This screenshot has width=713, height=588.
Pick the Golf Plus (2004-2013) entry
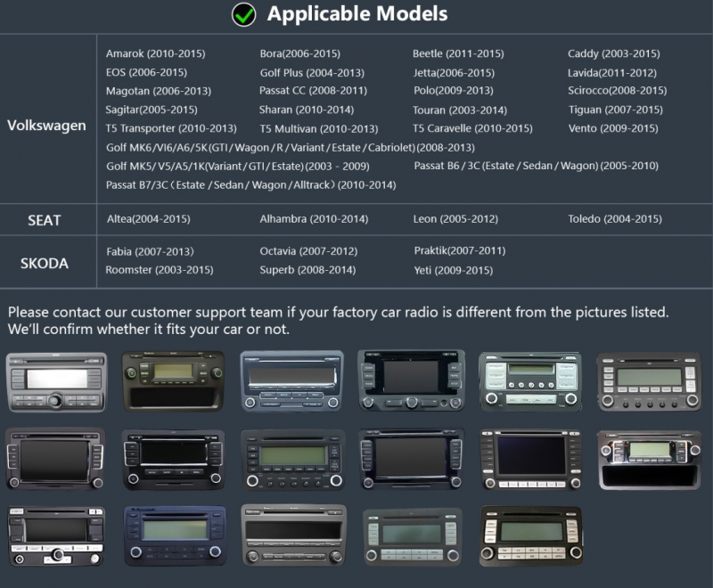point(311,73)
